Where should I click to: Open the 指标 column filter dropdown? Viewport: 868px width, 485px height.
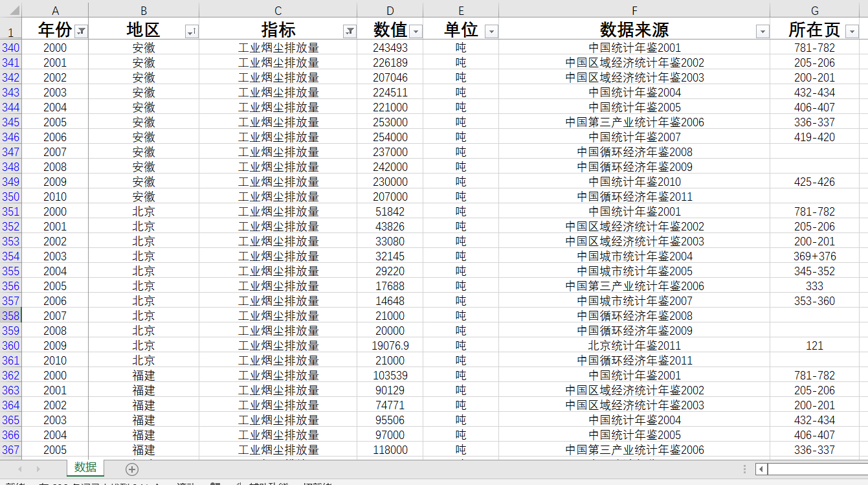[x=350, y=32]
